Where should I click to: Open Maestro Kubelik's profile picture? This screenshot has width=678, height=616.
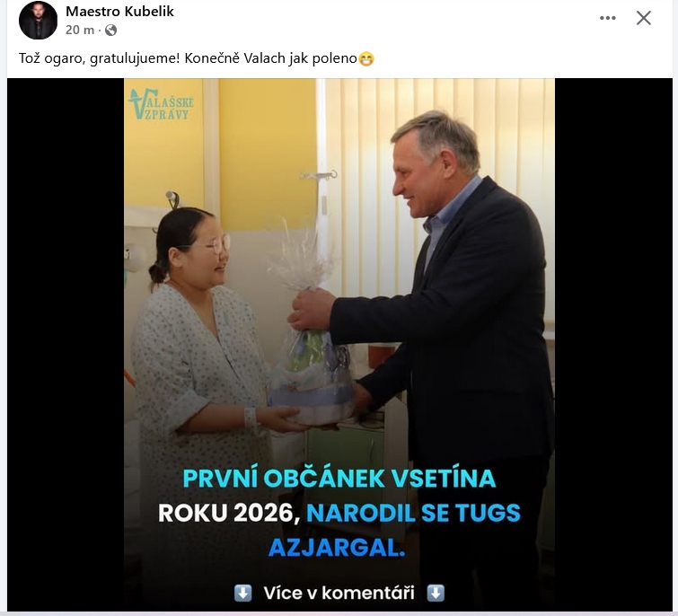tap(38, 20)
